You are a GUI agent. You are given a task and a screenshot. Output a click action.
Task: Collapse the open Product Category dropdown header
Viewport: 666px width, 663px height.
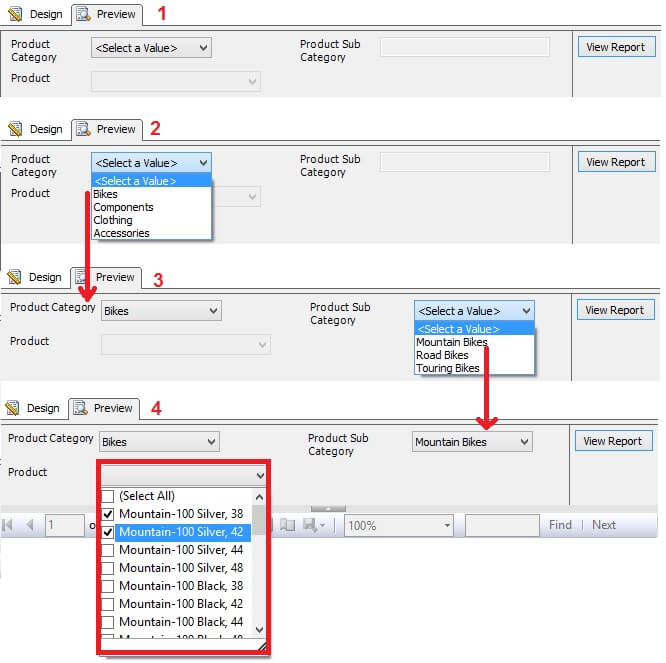coord(151,163)
